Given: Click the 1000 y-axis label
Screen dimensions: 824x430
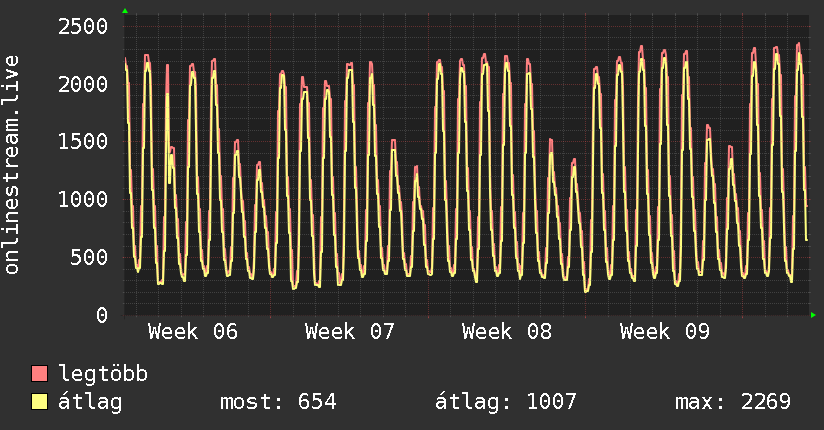Looking at the screenshot, I should coord(83,199).
